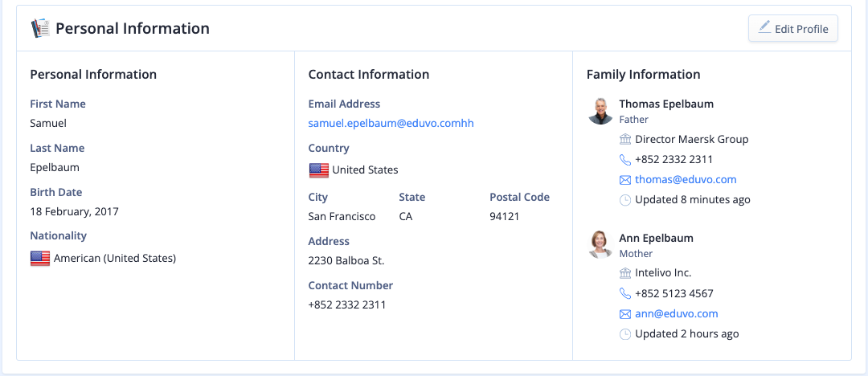Click the 2230 Balboa St. address text
The width and height of the screenshot is (868, 376).
coord(346,260)
